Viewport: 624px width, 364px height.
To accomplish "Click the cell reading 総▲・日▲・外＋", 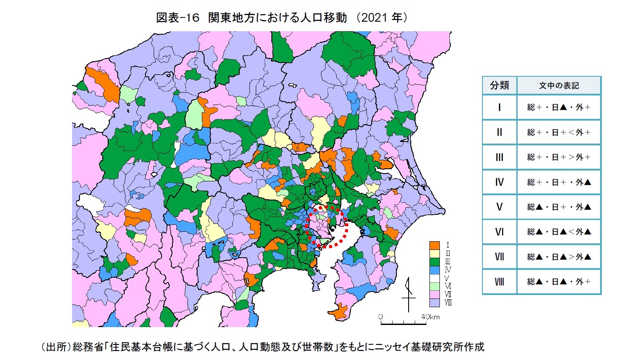I will pos(559,282).
